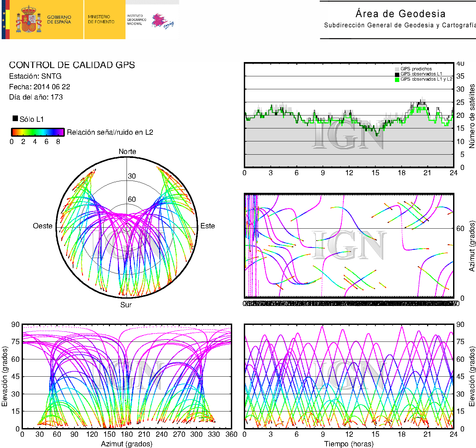Select the "GOBIERNO DE ESPAÑA" header text

(59, 20)
